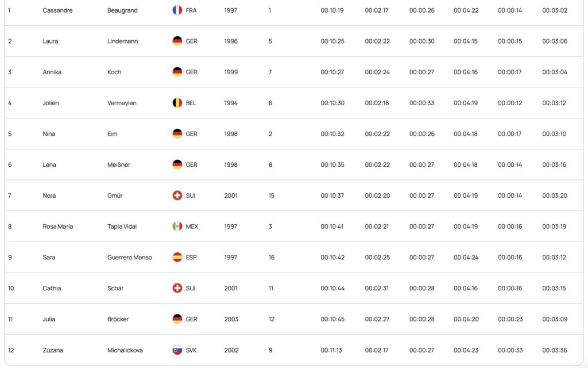Click the first name Jolien
Viewport: 588px width, 368px height.
pos(51,103)
